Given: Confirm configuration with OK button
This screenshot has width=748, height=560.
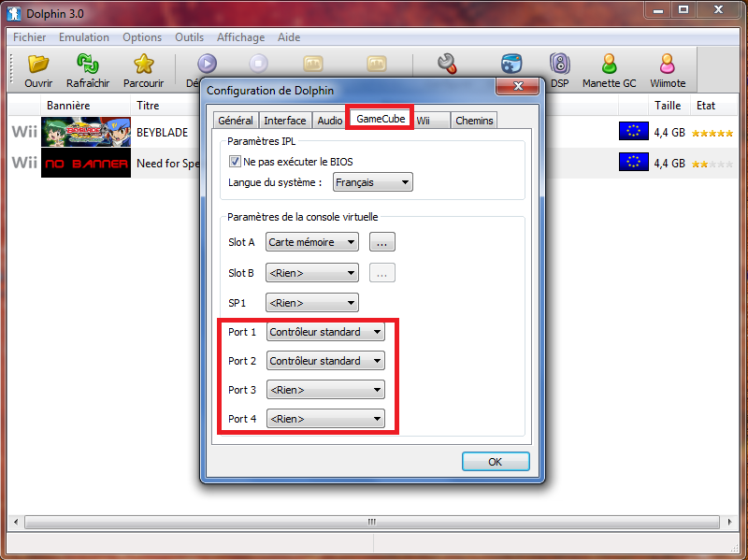Looking at the screenshot, I should (x=496, y=462).
